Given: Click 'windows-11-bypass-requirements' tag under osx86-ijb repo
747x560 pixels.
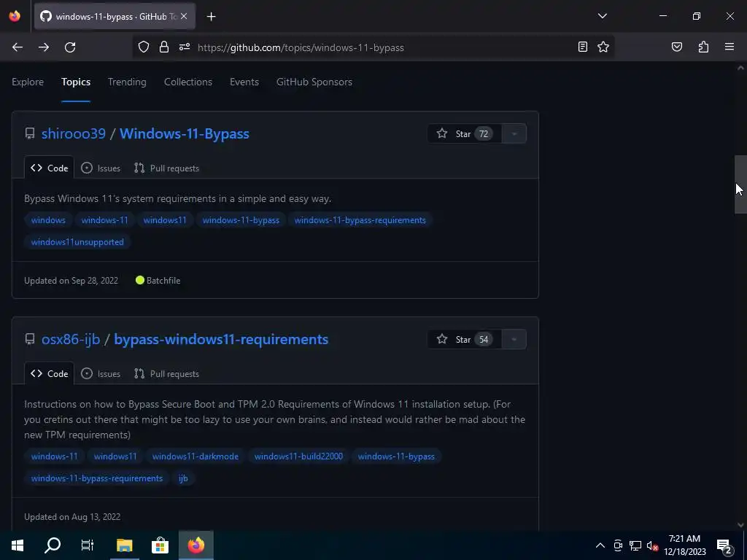Looking at the screenshot, I should 97,478.
